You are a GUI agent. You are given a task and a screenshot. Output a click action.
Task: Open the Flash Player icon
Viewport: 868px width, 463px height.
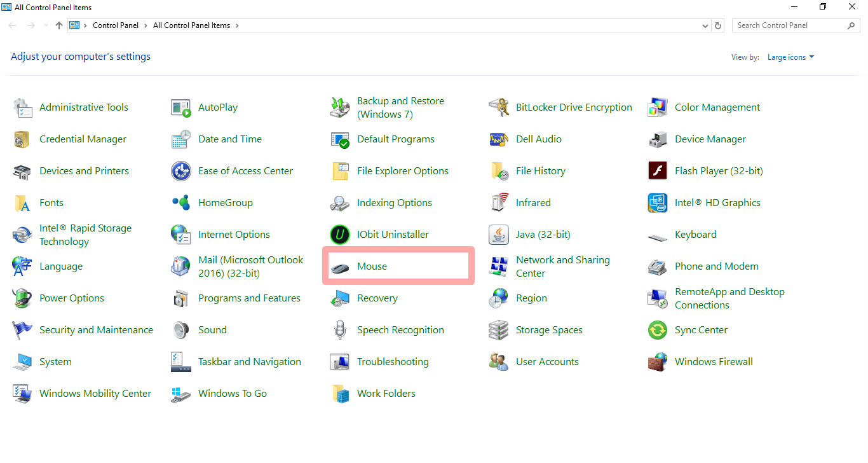click(658, 171)
